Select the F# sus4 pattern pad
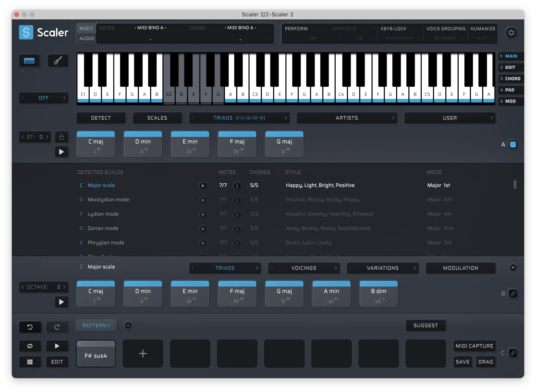 [96, 354]
